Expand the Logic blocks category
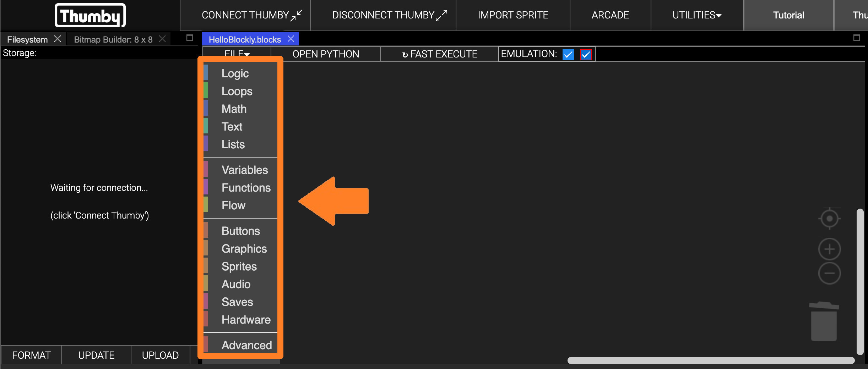This screenshot has width=868, height=369. coord(235,73)
